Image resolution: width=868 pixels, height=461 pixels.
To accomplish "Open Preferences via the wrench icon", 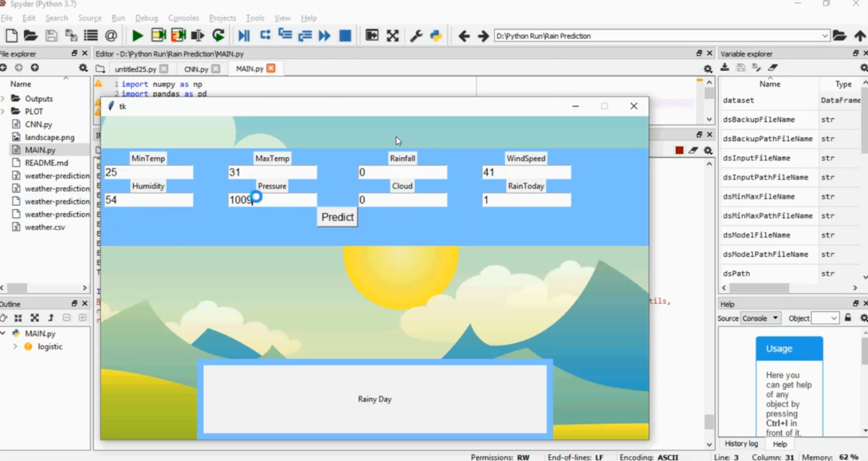I will 416,36.
